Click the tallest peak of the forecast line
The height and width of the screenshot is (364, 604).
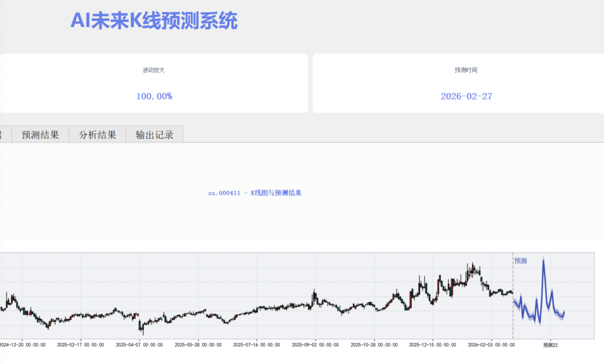pos(543,261)
